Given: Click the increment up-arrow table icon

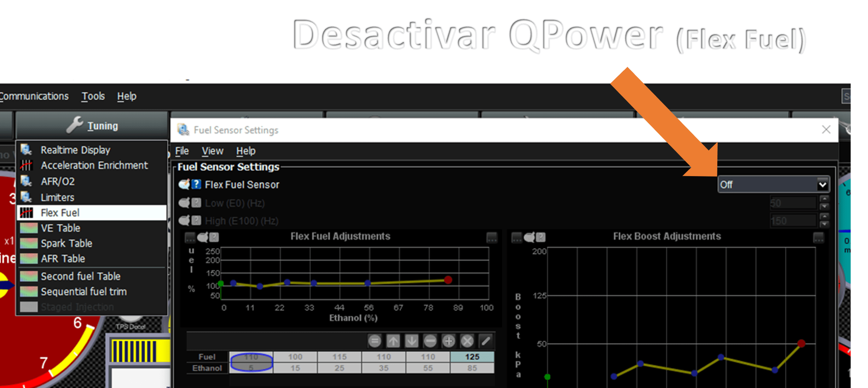Looking at the screenshot, I should pos(393,341).
